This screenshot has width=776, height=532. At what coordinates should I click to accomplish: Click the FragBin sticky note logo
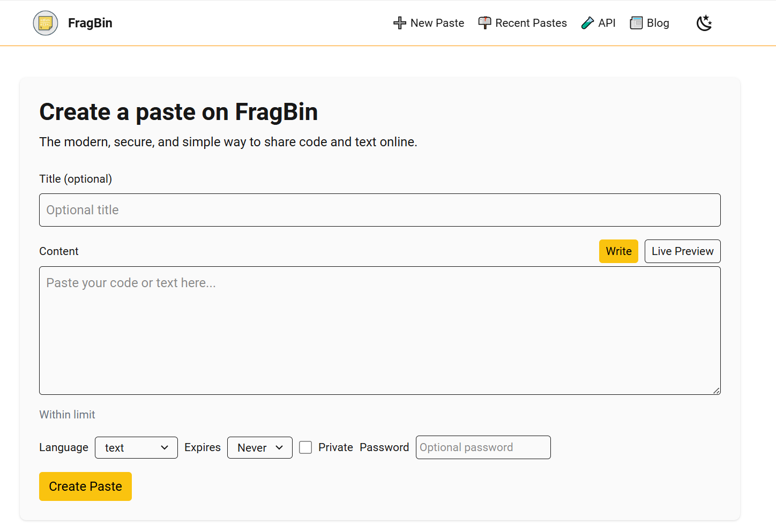pos(46,23)
